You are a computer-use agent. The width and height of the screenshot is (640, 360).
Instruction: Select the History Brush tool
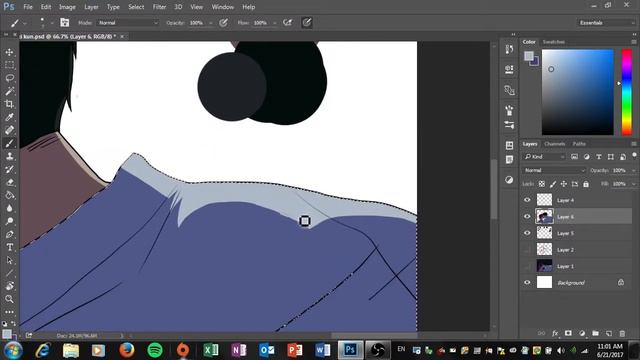point(9,169)
